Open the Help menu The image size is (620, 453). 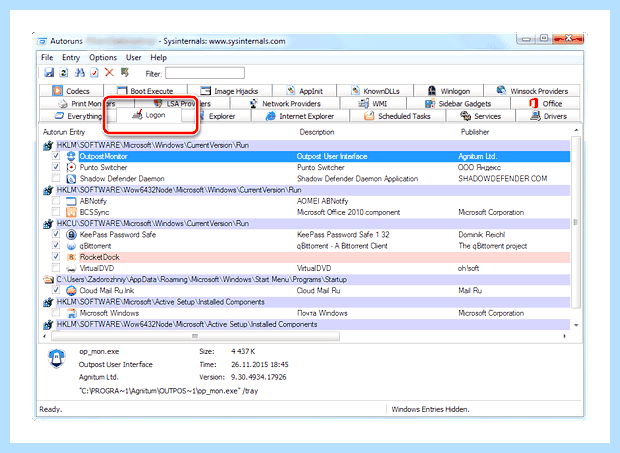pyautogui.click(x=158, y=58)
